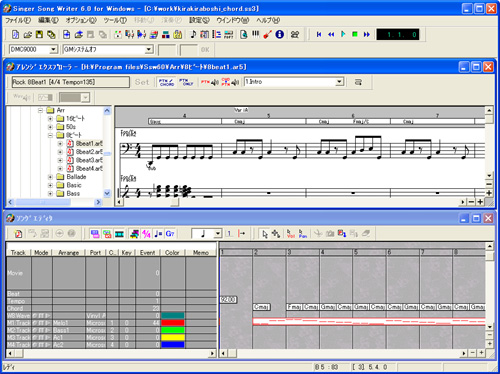Click the Track column header
This screenshot has width=500, height=374.
point(19,253)
